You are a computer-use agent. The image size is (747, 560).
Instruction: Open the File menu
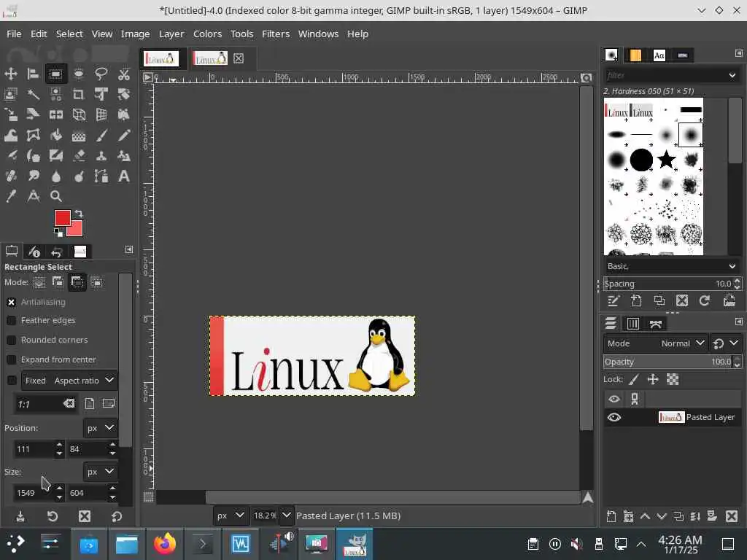(x=14, y=34)
